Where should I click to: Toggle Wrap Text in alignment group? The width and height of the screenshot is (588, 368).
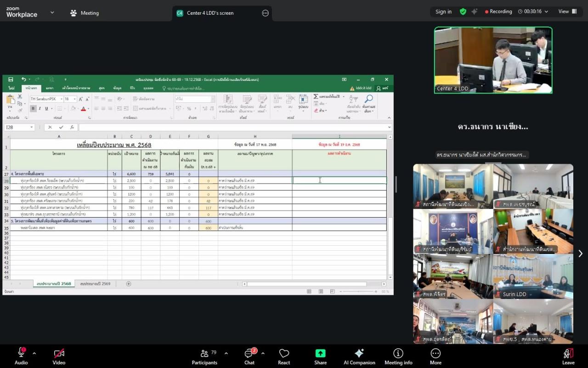pos(143,99)
